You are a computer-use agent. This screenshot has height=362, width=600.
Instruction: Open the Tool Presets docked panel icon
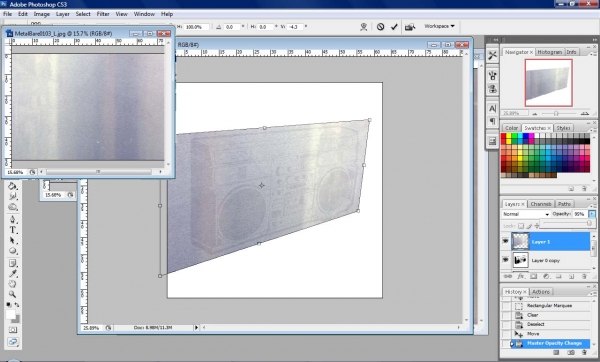[492, 55]
